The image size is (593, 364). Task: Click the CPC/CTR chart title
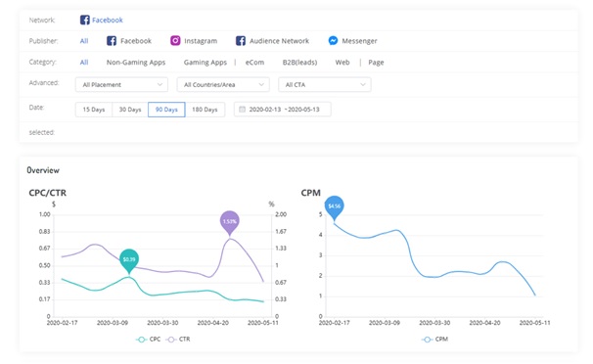point(48,193)
